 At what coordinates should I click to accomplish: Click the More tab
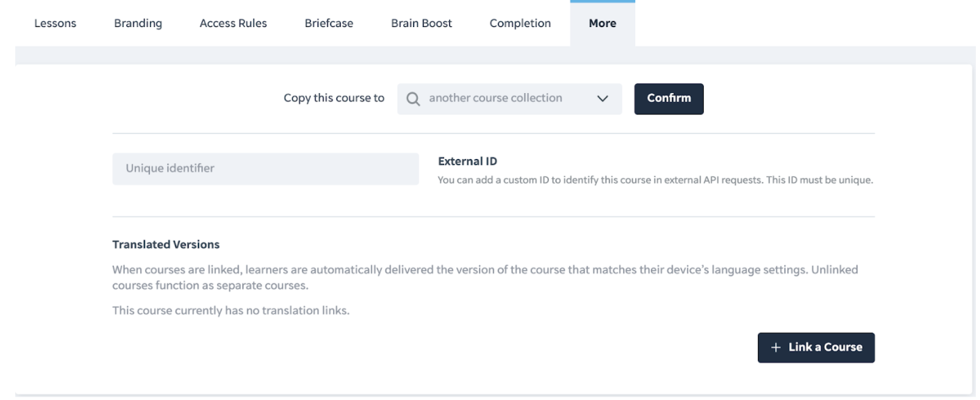pyautogui.click(x=602, y=23)
